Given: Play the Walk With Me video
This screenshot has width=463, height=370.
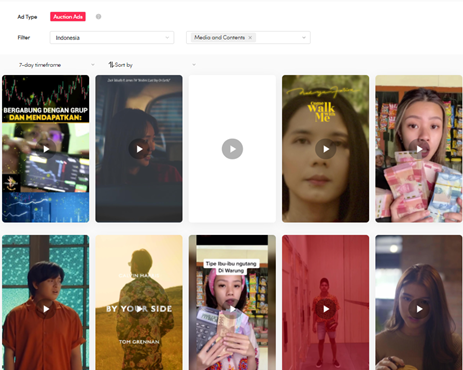Looking at the screenshot, I should click(326, 149).
